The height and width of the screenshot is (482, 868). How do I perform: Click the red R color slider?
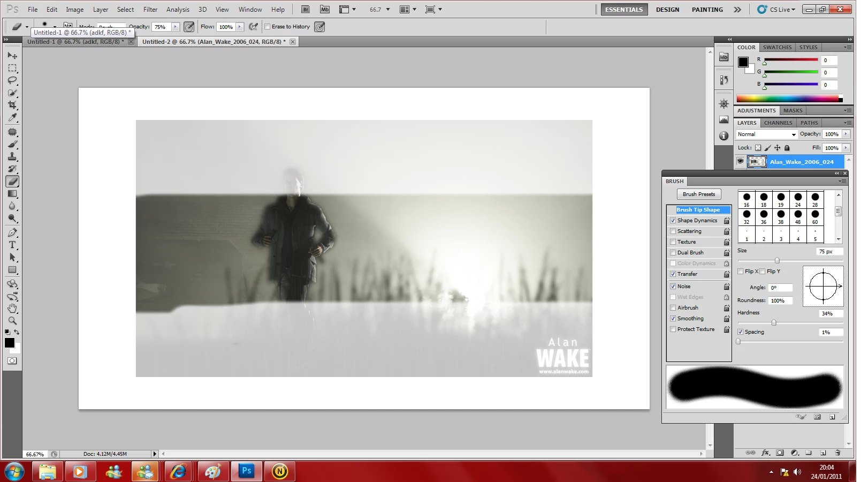790,60
